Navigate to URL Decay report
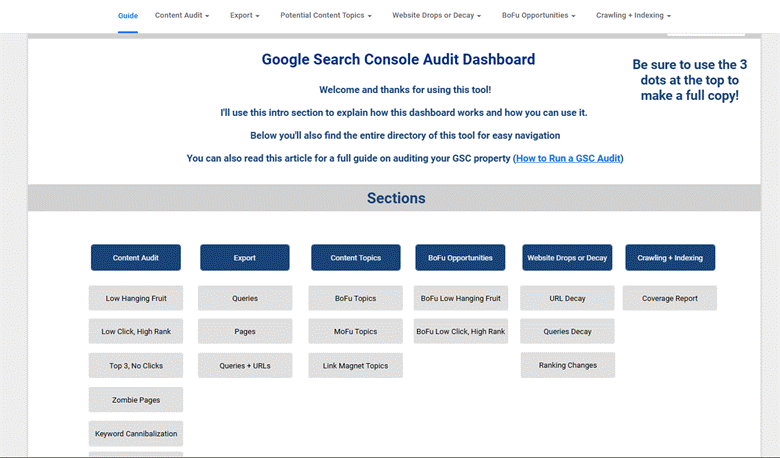The height and width of the screenshot is (458, 780). [x=567, y=298]
